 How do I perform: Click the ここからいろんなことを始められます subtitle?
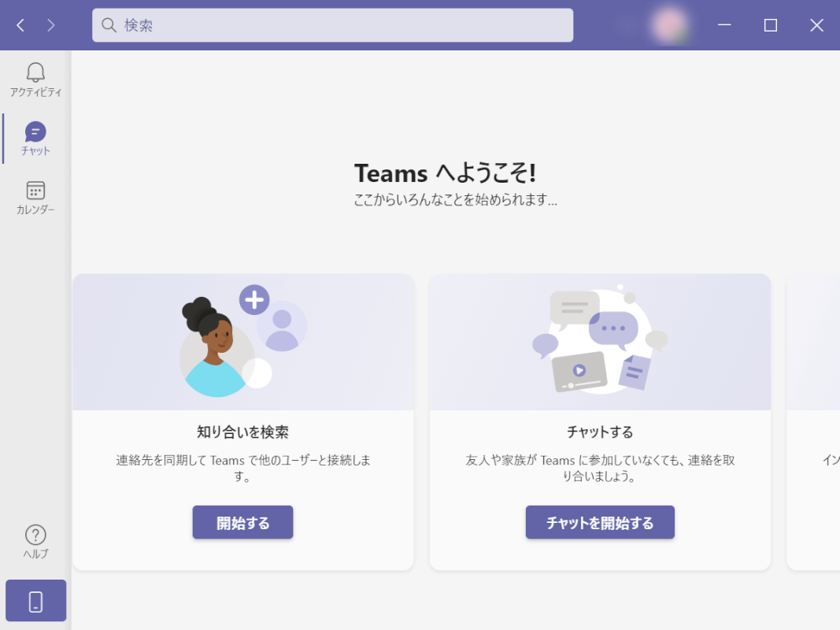click(x=455, y=200)
